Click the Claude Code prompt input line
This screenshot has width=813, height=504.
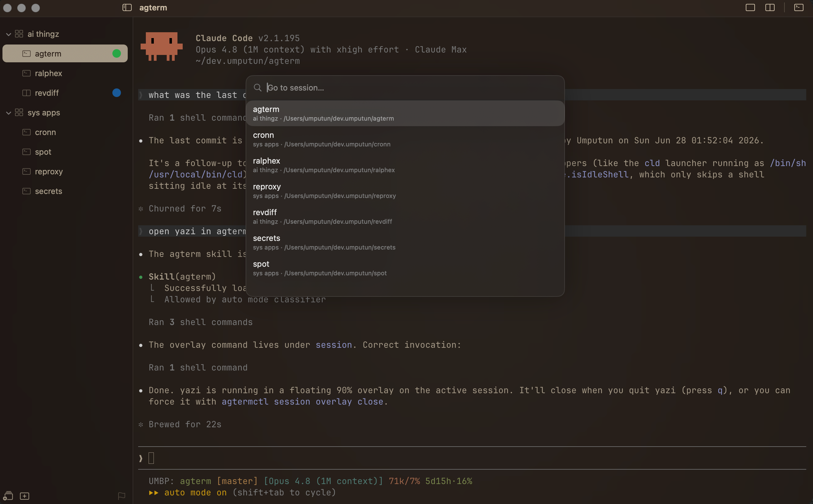pyautogui.click(x=472, y=458)
